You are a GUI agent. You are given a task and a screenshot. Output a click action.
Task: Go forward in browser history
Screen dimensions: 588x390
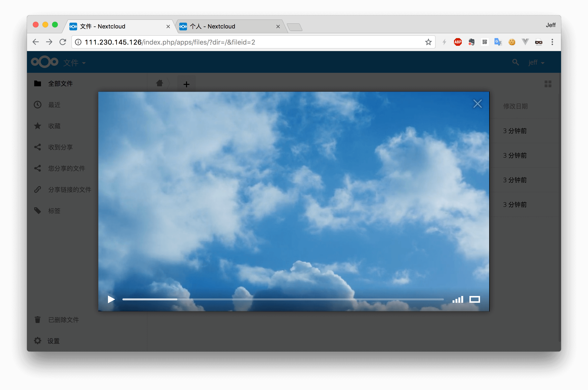coord(49,42)
